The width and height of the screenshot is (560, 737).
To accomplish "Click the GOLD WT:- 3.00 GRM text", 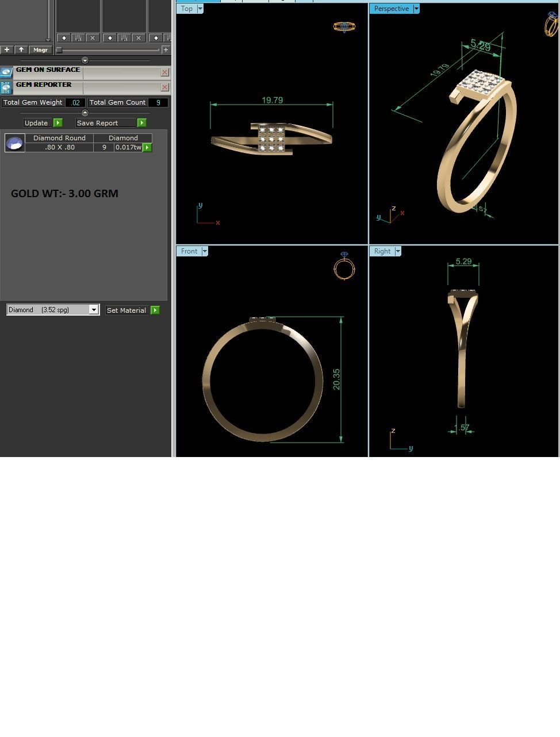I will tap(64, 193).
